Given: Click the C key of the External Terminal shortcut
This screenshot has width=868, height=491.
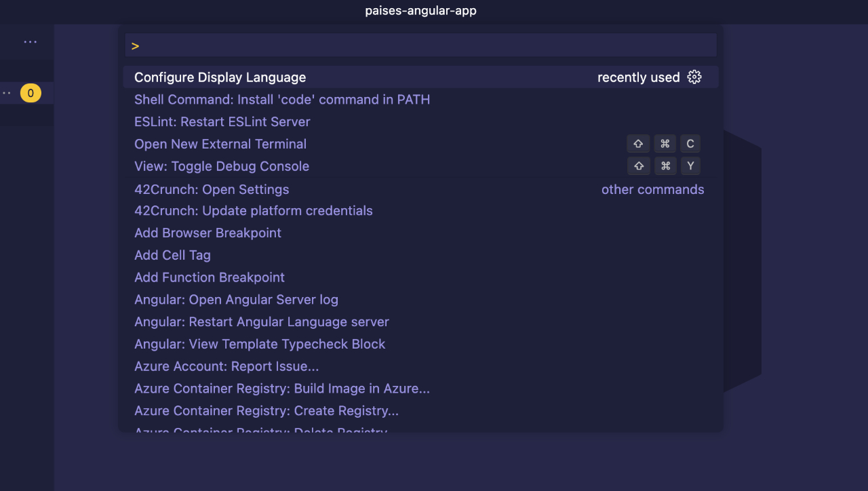Looking at the screenshot, I should click(690, 144).
